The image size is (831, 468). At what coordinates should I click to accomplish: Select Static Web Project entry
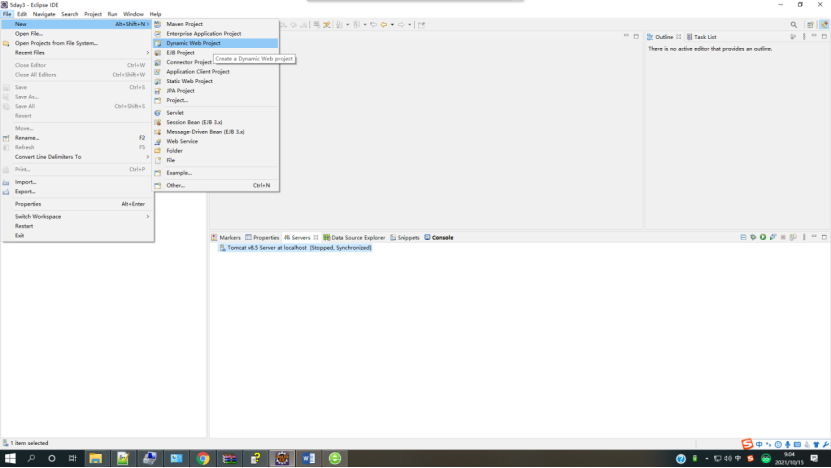point(215,81)
